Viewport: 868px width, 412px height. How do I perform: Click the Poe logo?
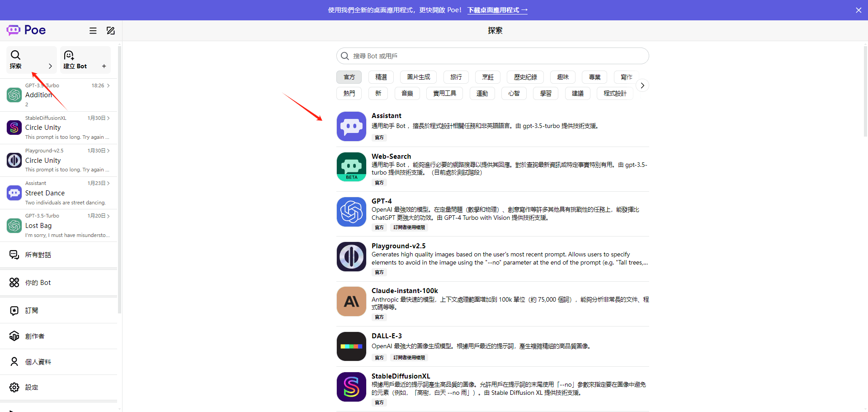click(x=26, y=30)
